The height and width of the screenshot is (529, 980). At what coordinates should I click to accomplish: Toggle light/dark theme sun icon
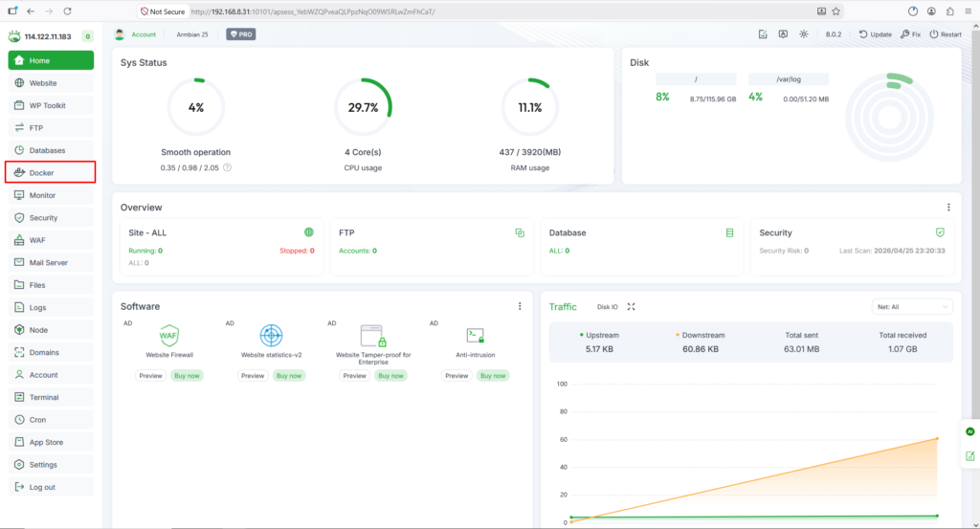[x=803, y=34]
